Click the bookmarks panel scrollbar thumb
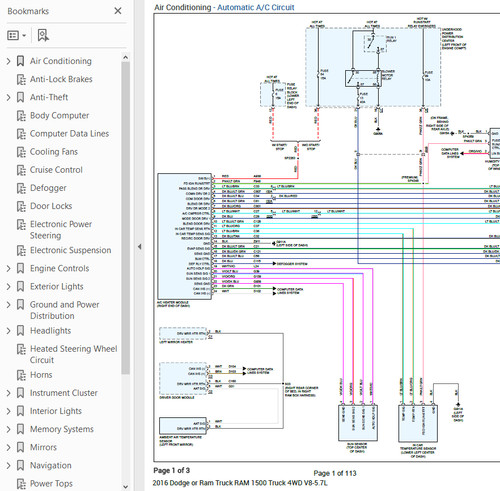 tap(125, 218)
